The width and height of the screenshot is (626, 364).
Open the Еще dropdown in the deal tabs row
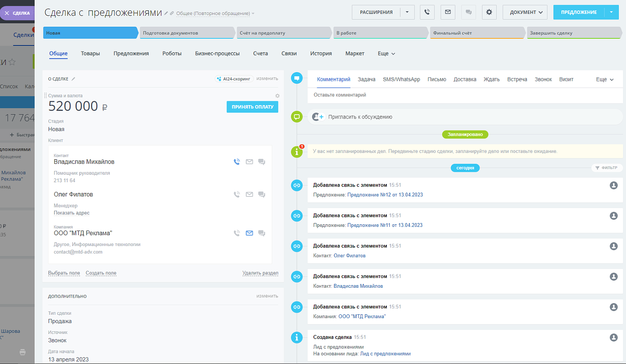click(x=386, y=53)
